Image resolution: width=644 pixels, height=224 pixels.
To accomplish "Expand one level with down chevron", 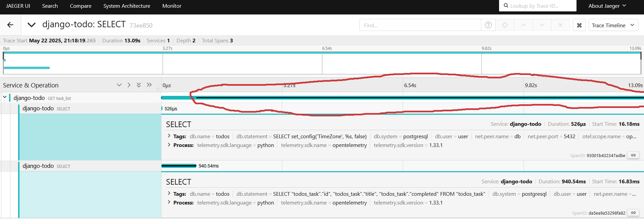I will click(x=119, y=85).
